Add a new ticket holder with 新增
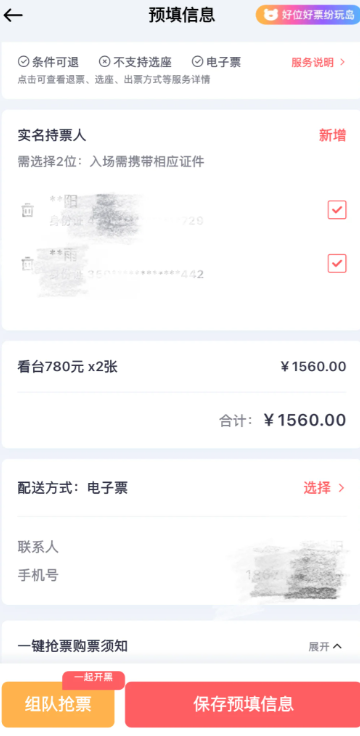Image resolution: width=360 pixels, height=736 pixels. 332,136
